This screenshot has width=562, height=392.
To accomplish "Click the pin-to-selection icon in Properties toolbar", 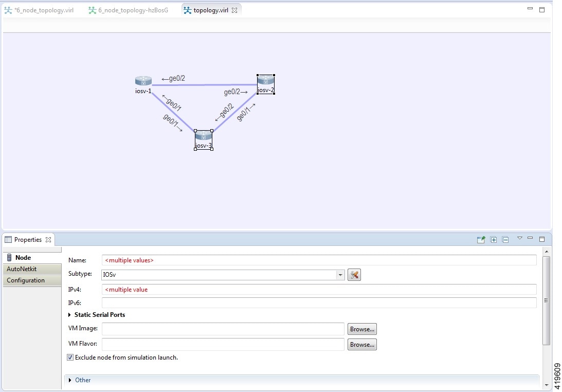I will [x=481, y=240].
